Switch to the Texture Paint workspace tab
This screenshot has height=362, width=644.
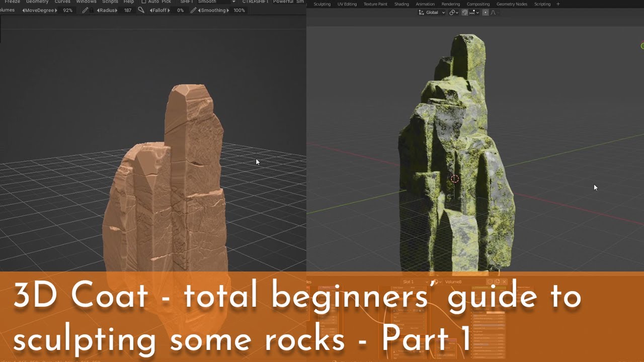375,4
